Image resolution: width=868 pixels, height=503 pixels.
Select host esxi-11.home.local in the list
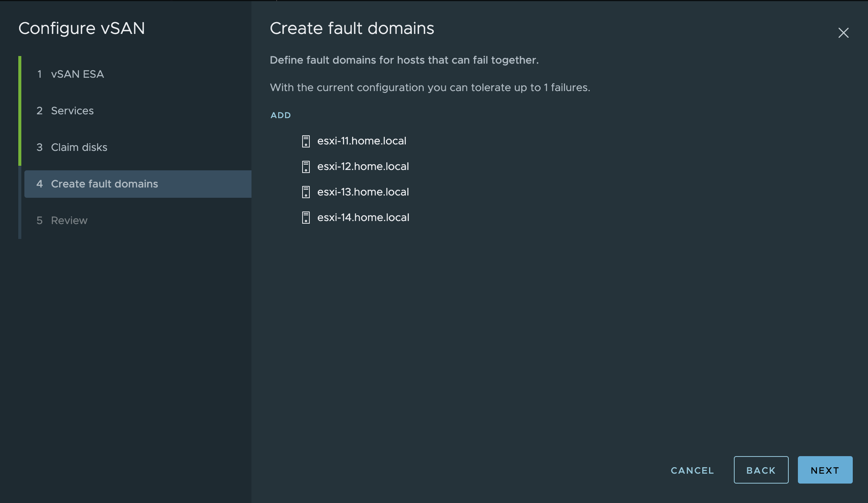click(362, 141)
